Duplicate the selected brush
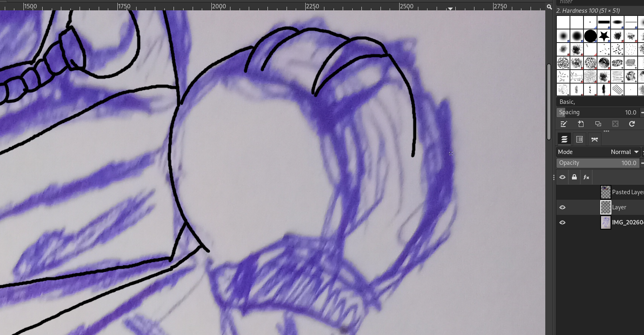The height and width of the screenshot is (335, 644). click(x=598, y=124)
